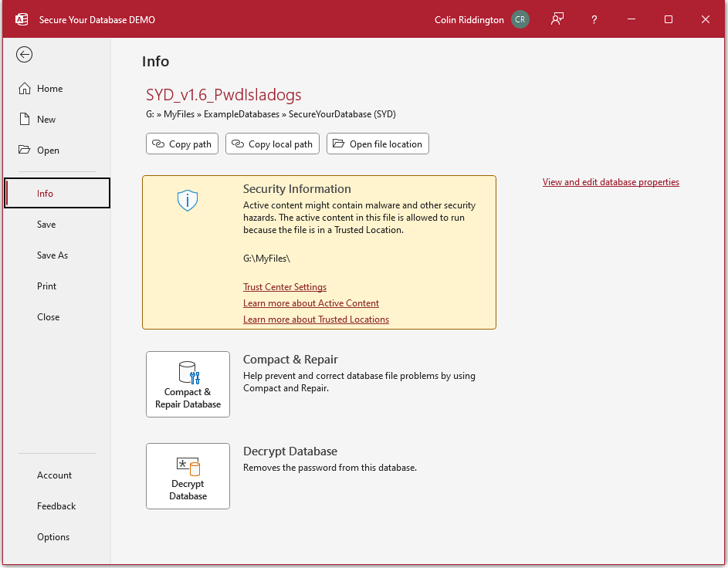
Task: Click Open file location button
Action: 378,144
